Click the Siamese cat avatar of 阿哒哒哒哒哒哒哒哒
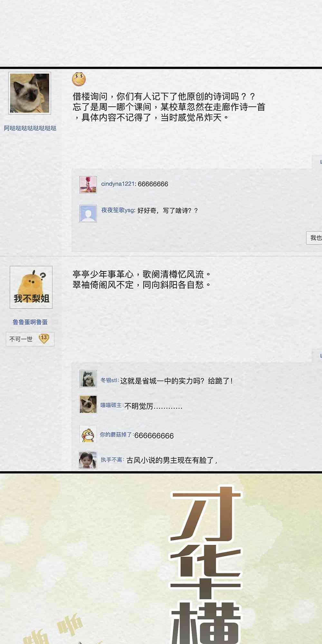 click(x=30, y=93)
